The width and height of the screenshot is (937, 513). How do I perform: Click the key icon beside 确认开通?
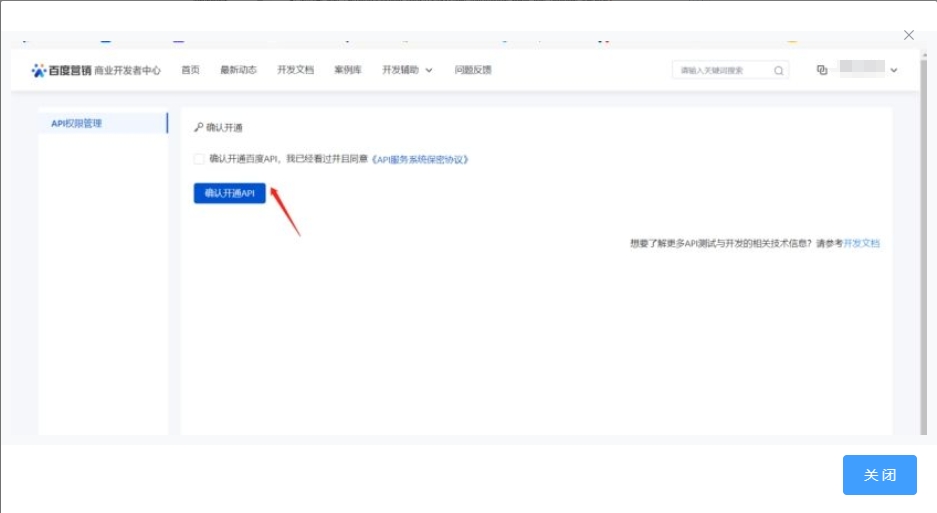(198, 128)
